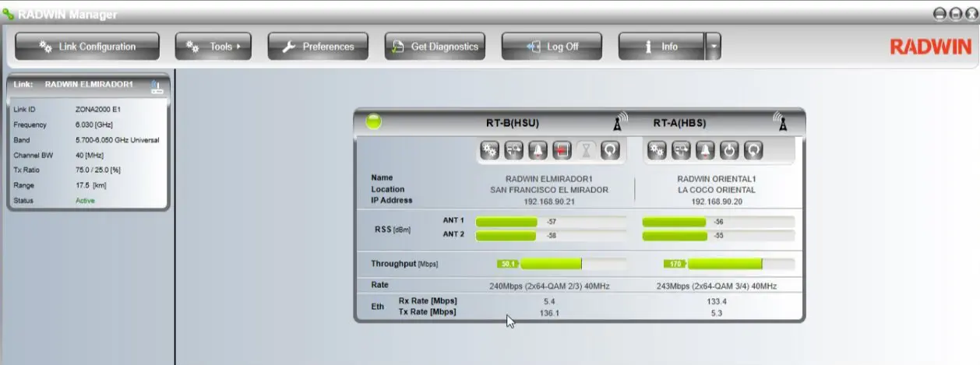Click the antenna tower icon beside RT-B(HSU)
Image resolution: width=980 pixels, height=365 pixels.
(620, 121)
